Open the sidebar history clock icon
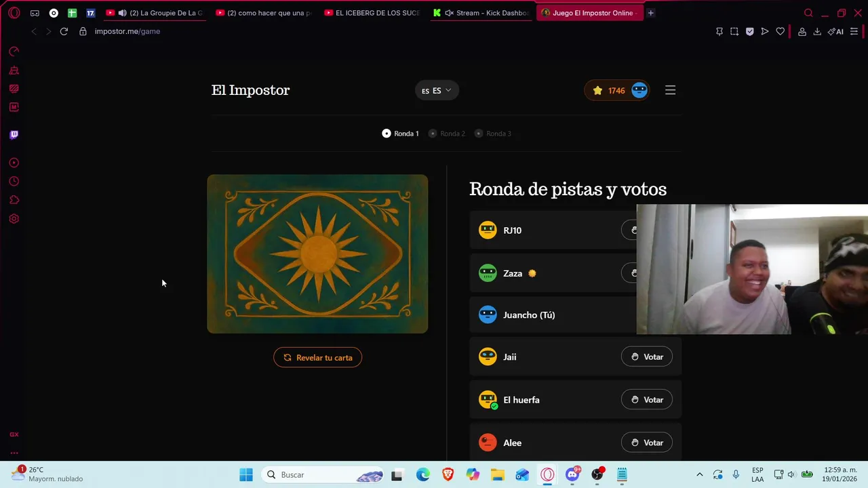Screen dimensions: 868x488 click(14, 181)
